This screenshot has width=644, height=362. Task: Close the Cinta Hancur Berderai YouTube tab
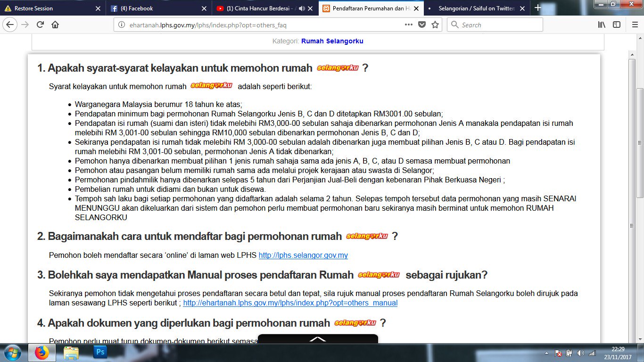pyautogui.click(x=311, y=8)
